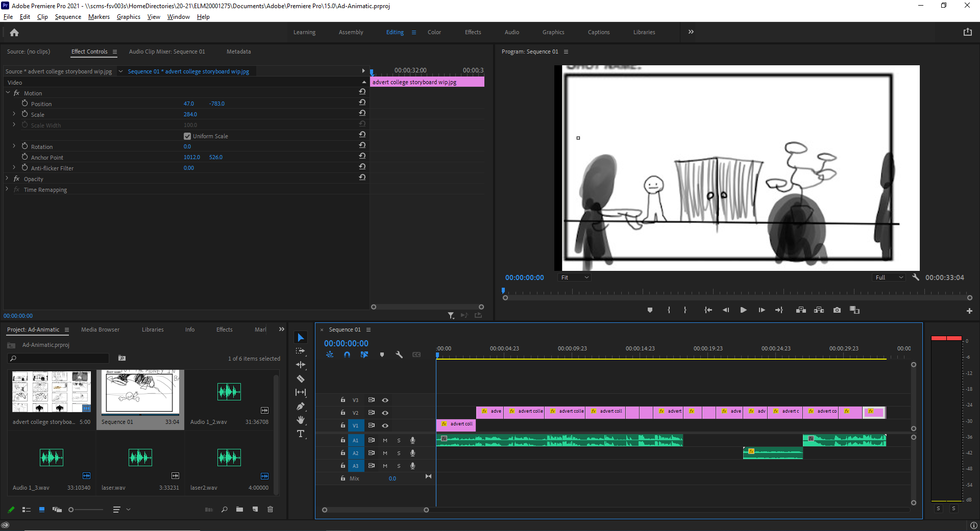The image size is (980, 531).
Task: Open the Sequence menu
Action: (x=67, y=17)
